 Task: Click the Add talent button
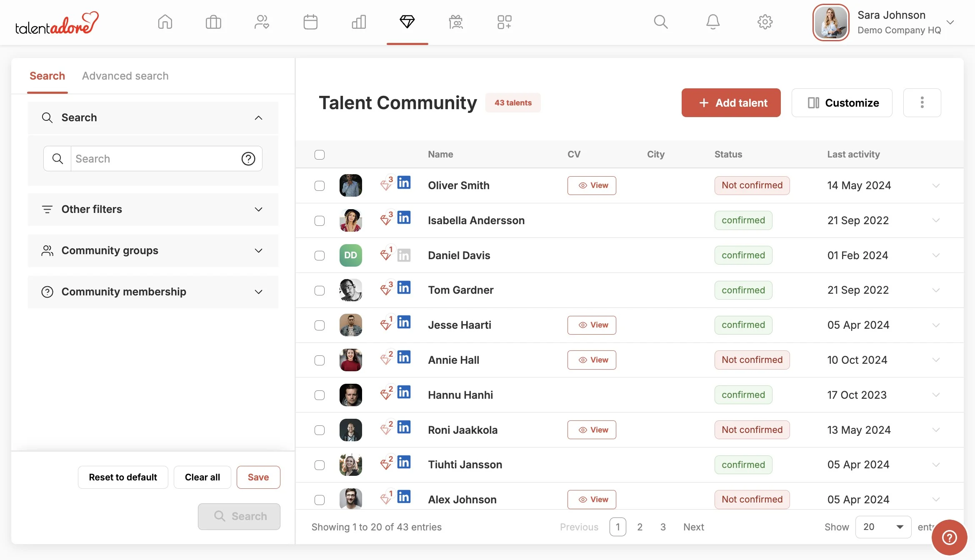[x=731, y=103]
